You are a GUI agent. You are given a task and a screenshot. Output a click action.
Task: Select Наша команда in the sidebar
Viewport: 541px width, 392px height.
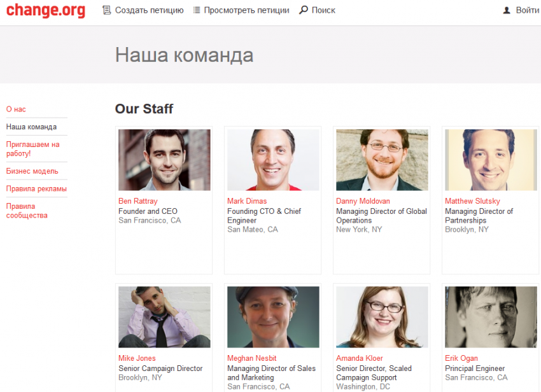pos(31,127)
